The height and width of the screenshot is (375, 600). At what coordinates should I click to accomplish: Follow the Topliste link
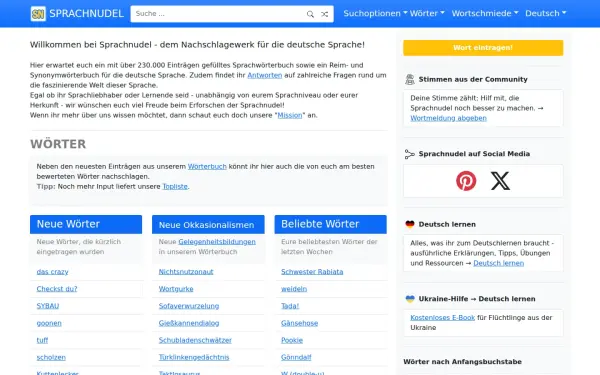[175, 186]
